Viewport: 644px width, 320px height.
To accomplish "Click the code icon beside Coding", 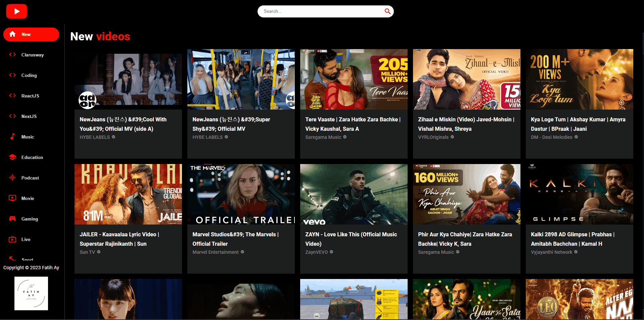I will click(12, 75).
